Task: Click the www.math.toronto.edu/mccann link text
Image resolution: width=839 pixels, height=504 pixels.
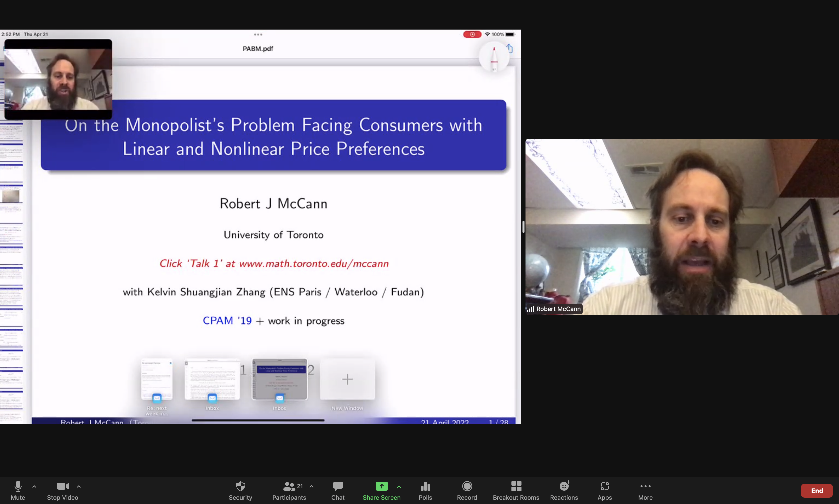Action: coord(314,263)
